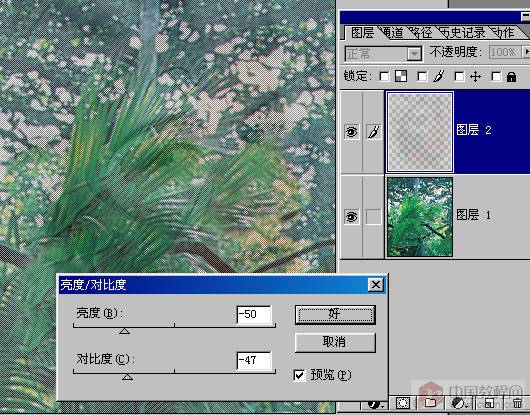Open the layer style effects menu
The image size is (530, 415).
375,404
